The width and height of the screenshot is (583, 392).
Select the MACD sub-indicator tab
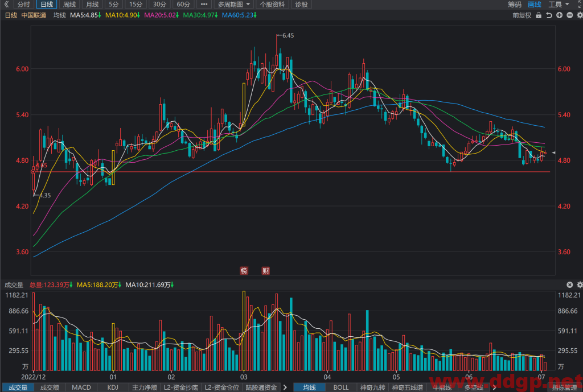[x=81, y=387]
